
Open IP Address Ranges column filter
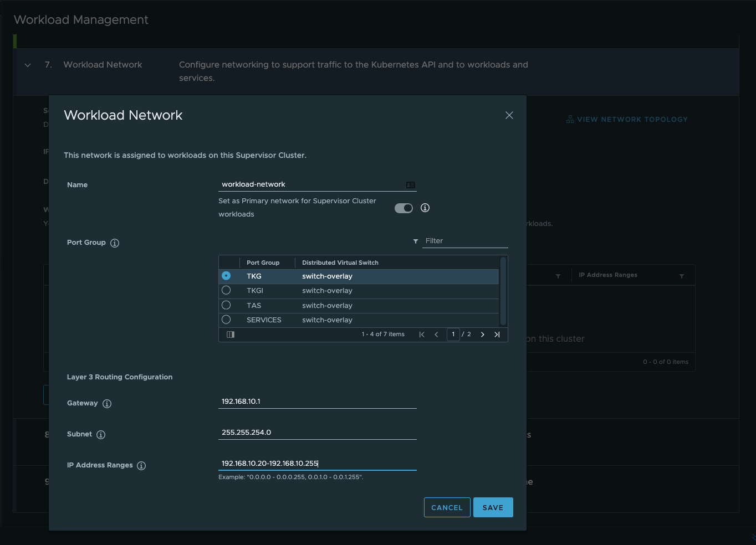(681, 276)
